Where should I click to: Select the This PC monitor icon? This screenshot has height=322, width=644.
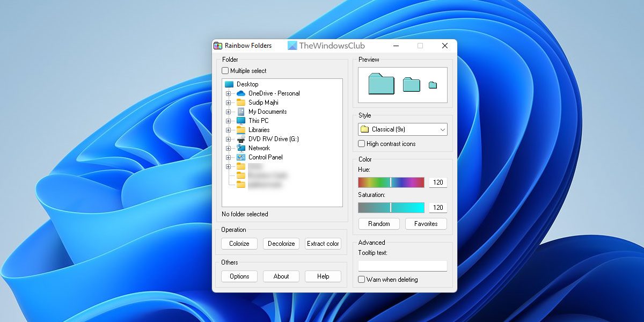(241, 121)
